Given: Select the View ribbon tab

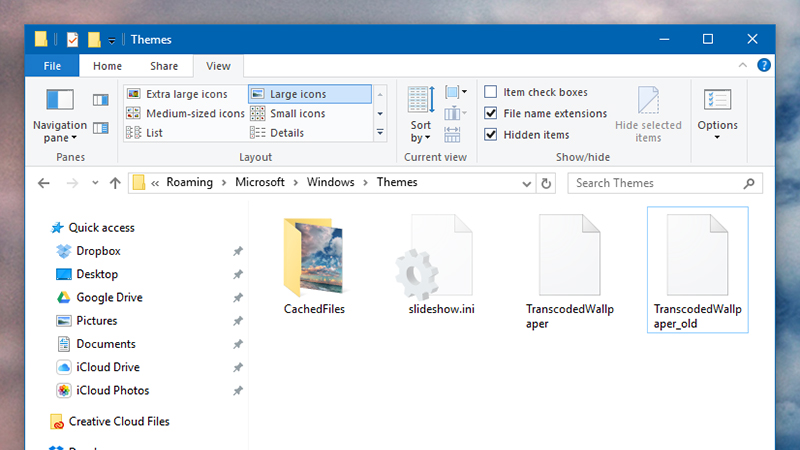Looking at the screenshot, I should (x=218, y=66).
